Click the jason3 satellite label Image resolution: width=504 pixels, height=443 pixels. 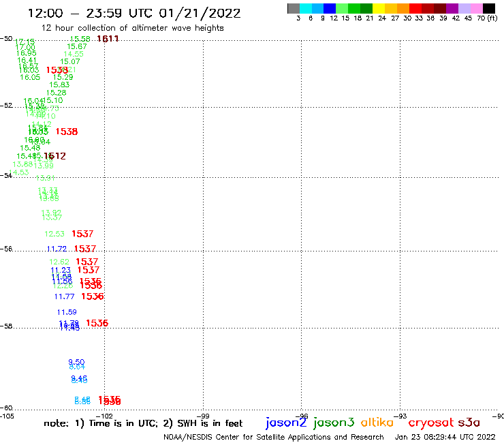[x=334, y=423]
